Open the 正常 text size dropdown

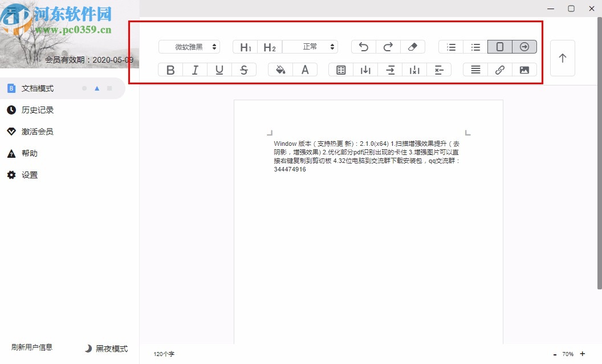point(310,47)
